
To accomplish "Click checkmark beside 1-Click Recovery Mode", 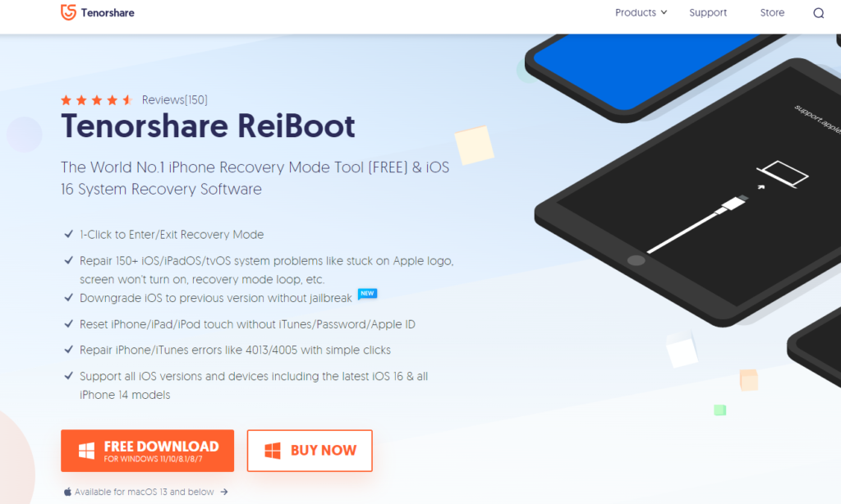I will point(68,234).
